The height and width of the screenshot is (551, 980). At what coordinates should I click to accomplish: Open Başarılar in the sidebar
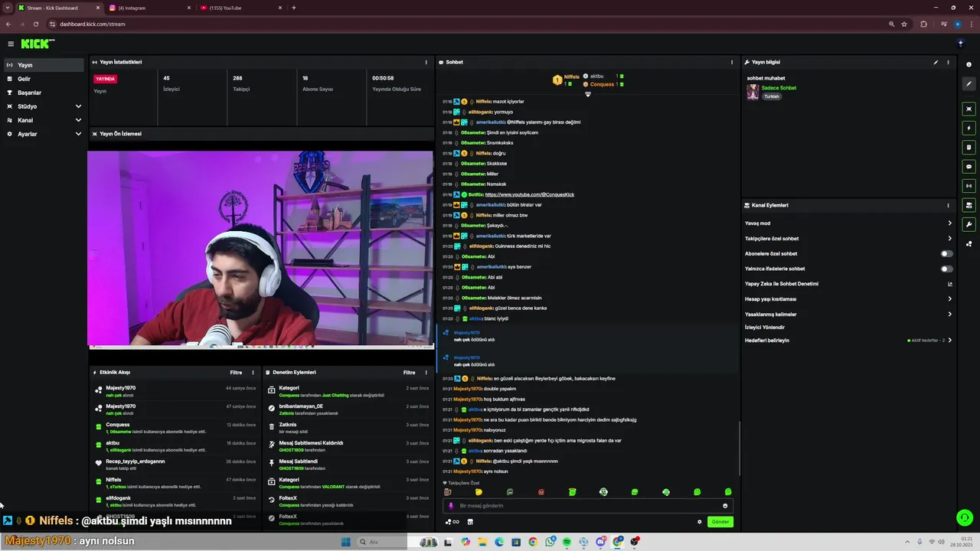[44, 93]
